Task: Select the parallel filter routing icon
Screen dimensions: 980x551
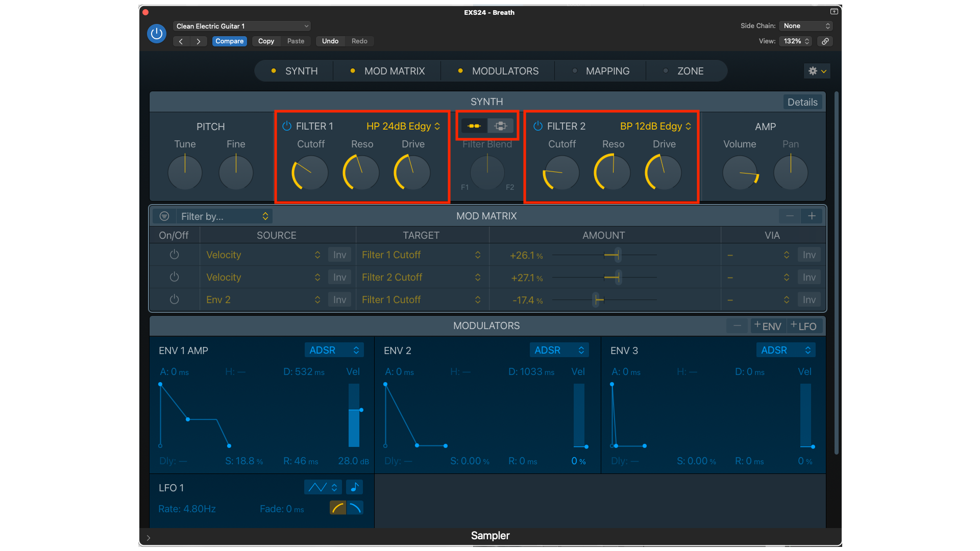Action: (x=501, y=126)
